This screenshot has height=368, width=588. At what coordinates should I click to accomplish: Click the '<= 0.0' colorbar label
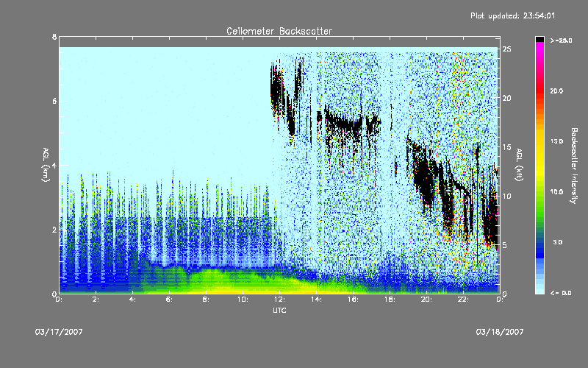tap(561, 292)
